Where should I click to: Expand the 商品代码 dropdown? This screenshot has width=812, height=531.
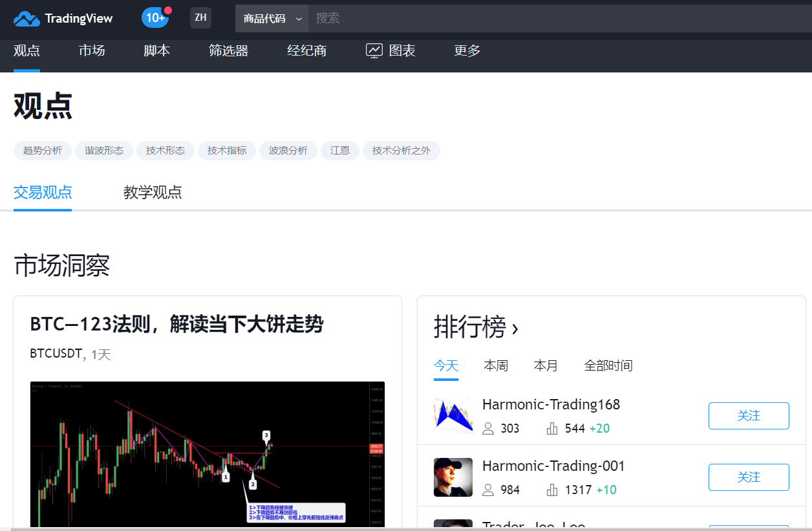click(x=272, y=19)
